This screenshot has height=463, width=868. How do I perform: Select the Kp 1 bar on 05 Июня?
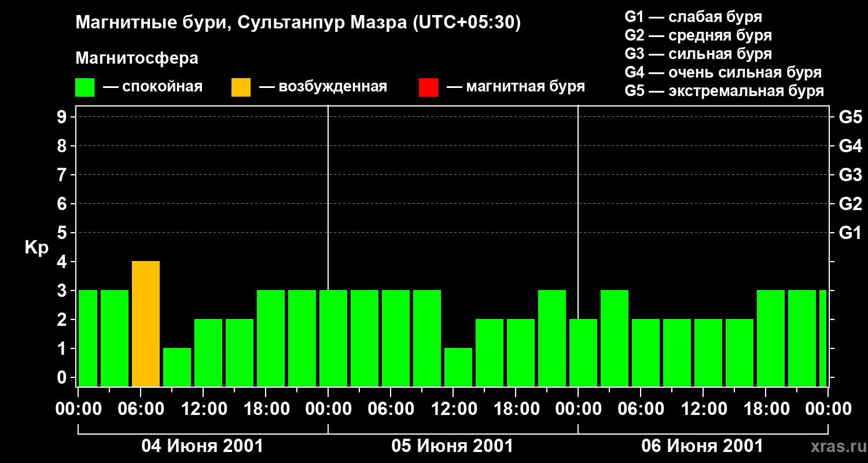tap(458, 368)
